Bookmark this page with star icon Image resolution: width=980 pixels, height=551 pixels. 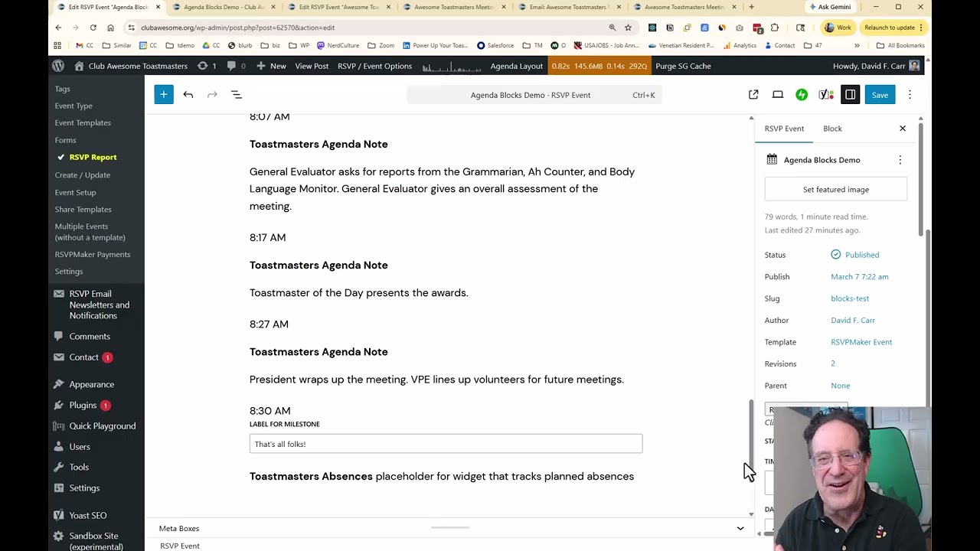coord(628,28)
